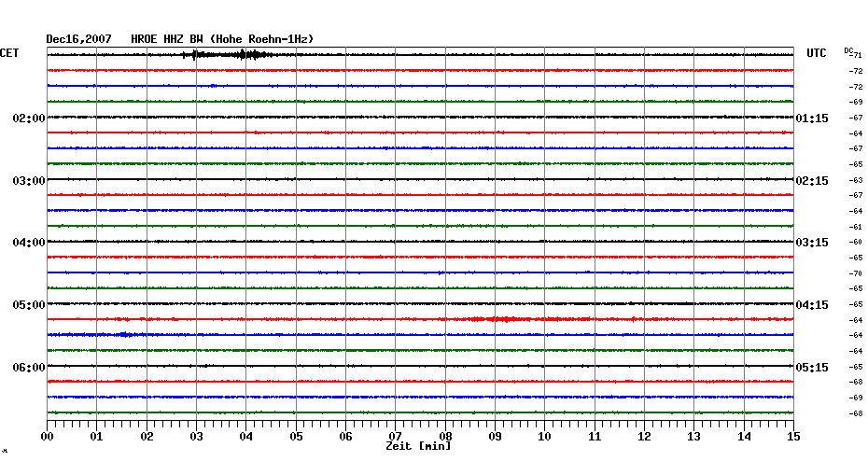The width and height of the screenshot is (868, 461).
Task: Click minute tick label 15
Action: tap(794, 437)
